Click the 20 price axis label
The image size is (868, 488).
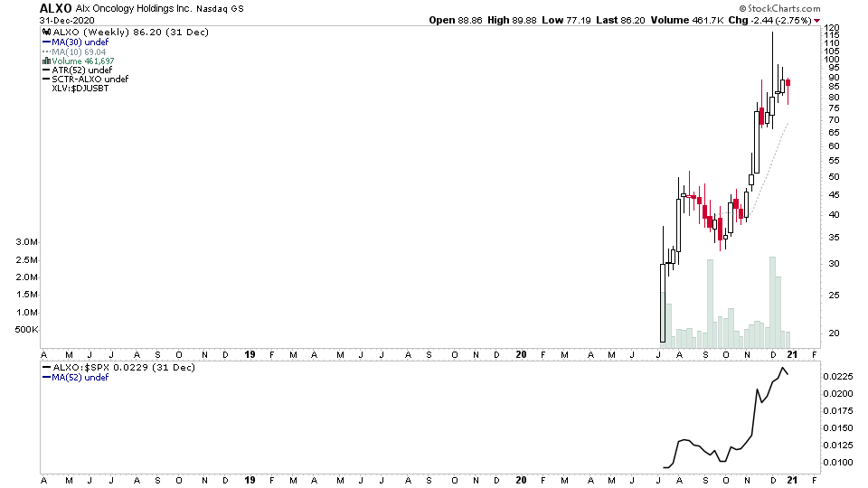[x=834, y=333]
